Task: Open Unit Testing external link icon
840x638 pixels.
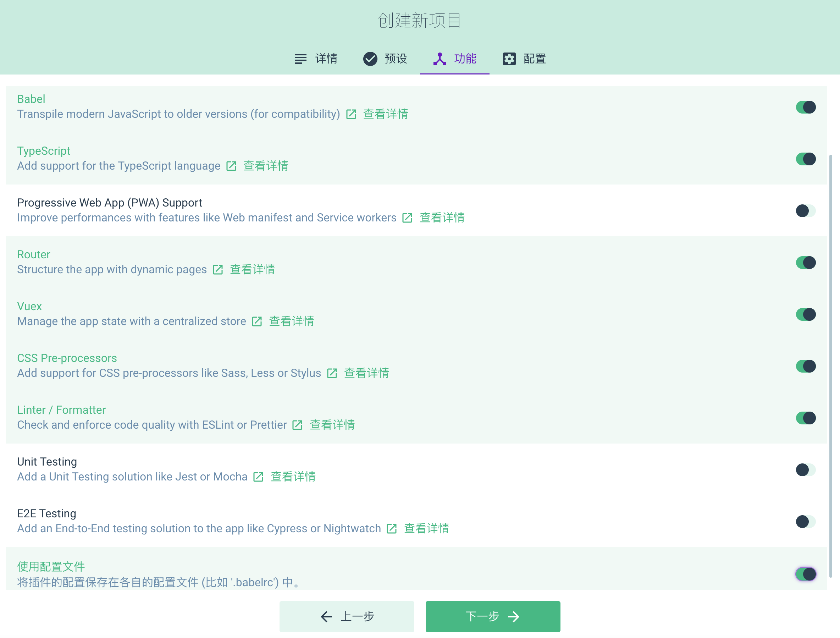Action: pyautogui.click(x=259, y=477)
